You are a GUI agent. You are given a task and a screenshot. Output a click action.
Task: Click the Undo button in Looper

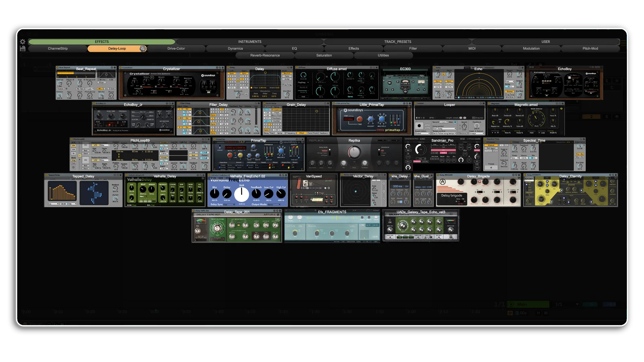[x=427, y=125]
